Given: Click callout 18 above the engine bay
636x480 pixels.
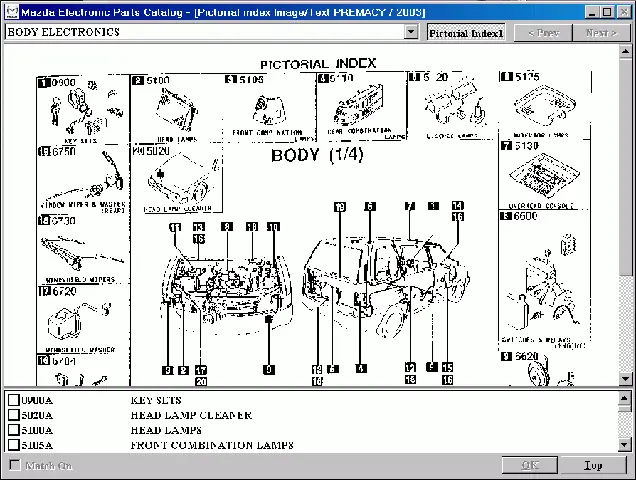Looking at the screenshot, I should coord(252,226).
